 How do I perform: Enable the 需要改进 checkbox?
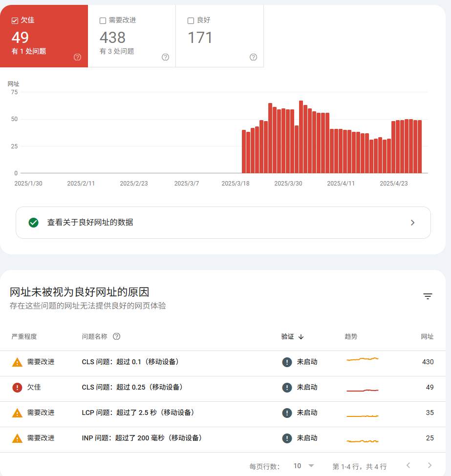click(103, 20)
